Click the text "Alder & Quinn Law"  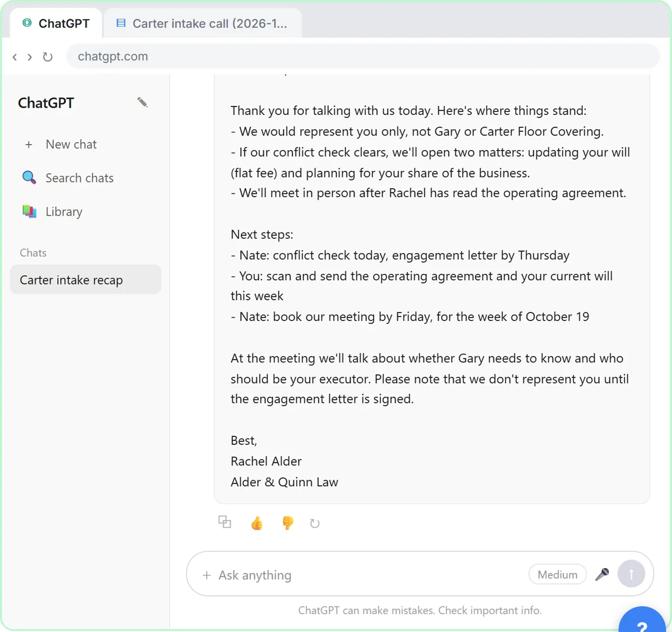tap(284, 482)
